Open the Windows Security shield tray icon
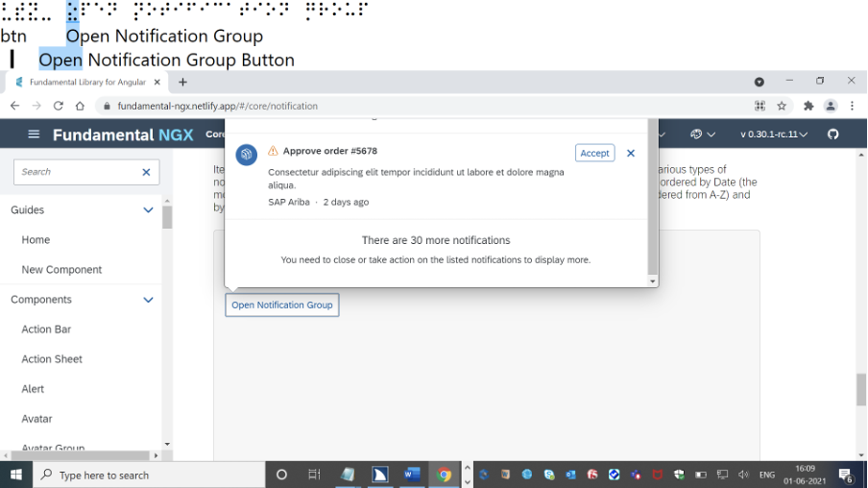 [x=679, y=475]
